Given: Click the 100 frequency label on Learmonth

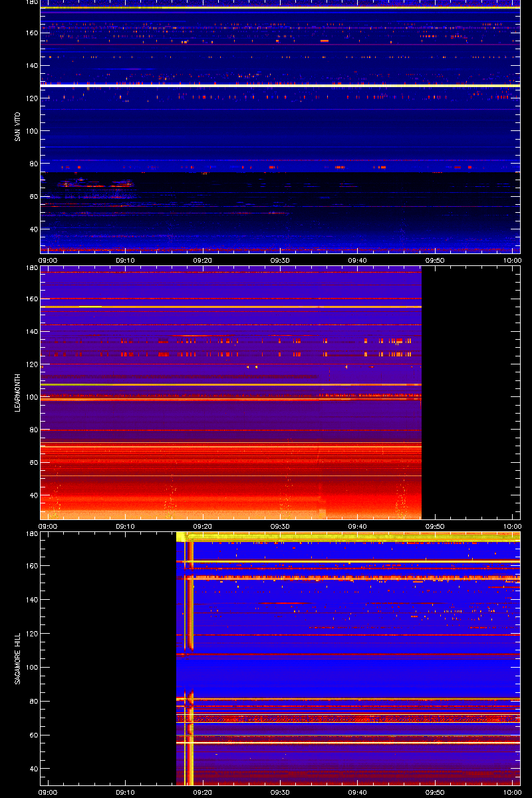Looking at the screenshot, I should coord(31,397).
